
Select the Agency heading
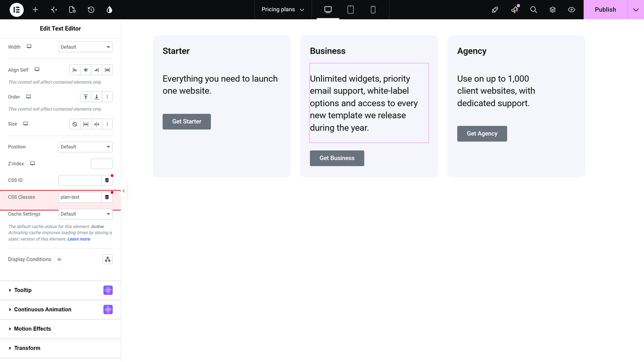[x=472, y=51]
